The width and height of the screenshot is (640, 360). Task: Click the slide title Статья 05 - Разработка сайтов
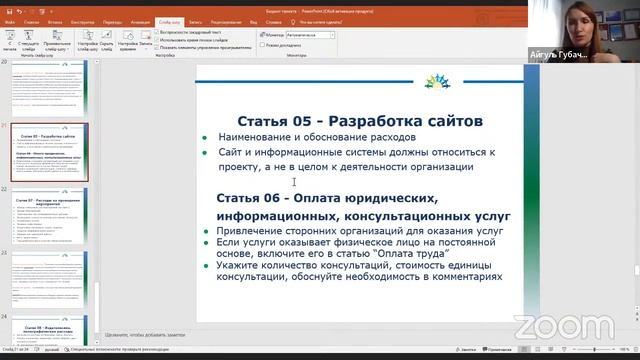click(x=360, y=121)
